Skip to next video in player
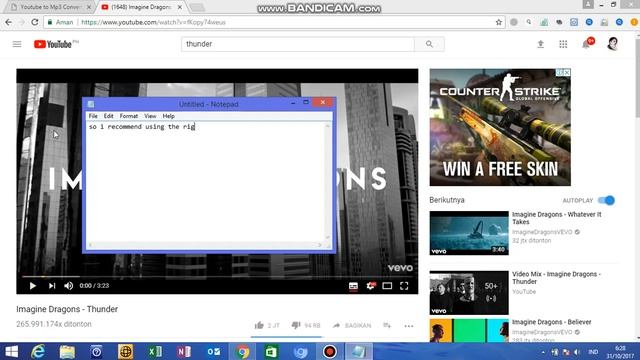 click(51, 286)
